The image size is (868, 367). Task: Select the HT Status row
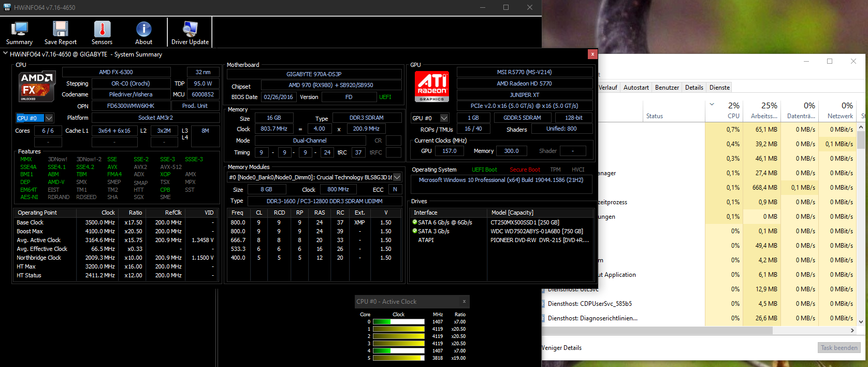coord(115,275)
